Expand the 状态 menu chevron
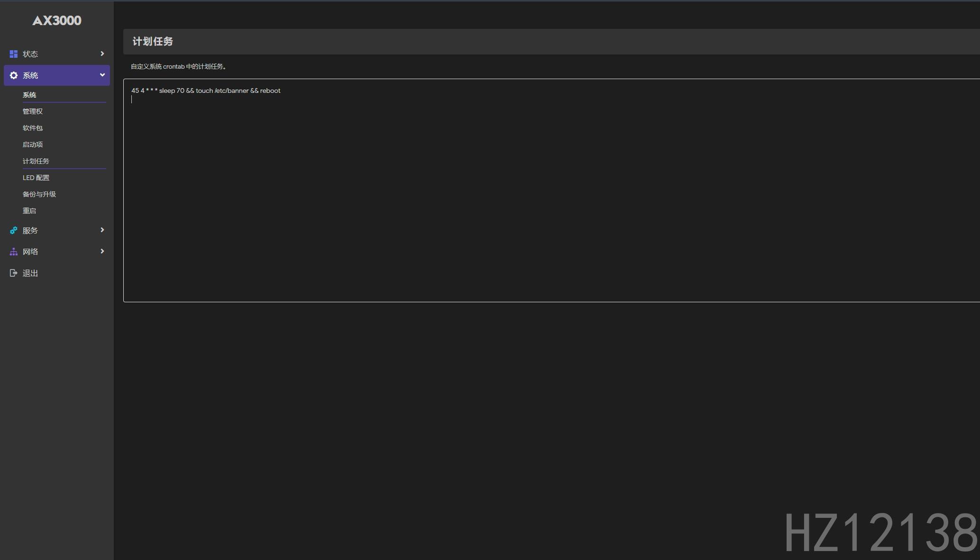 [x=102, y=54]
